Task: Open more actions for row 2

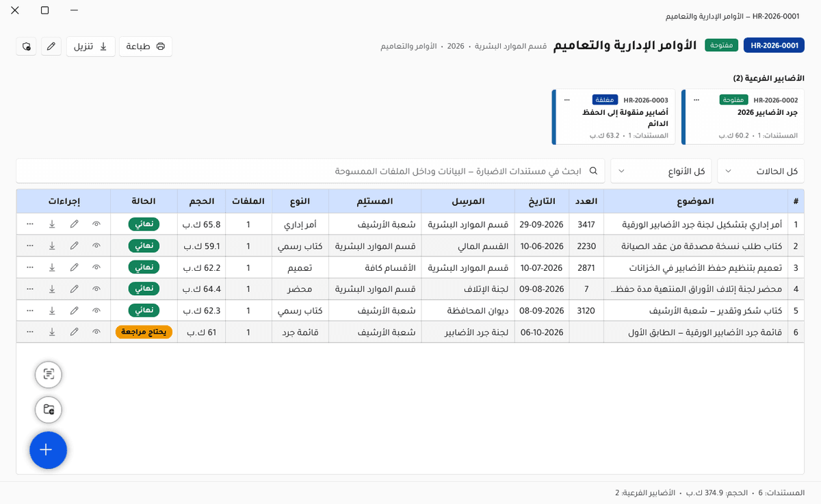Action: [29, 246]
